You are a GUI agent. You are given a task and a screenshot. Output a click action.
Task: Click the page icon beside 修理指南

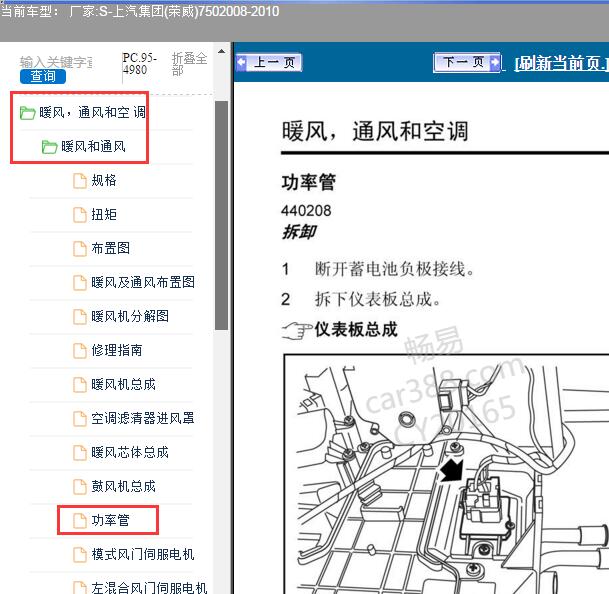tap(80, 351)
